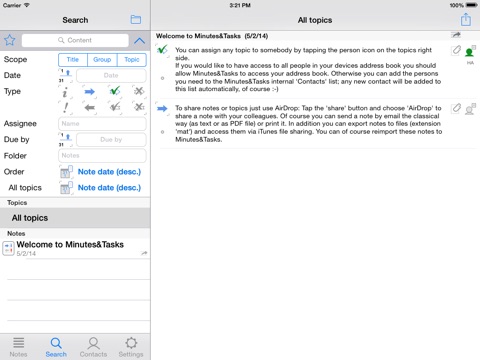Open the Date filter field

(x=111, y=76)
